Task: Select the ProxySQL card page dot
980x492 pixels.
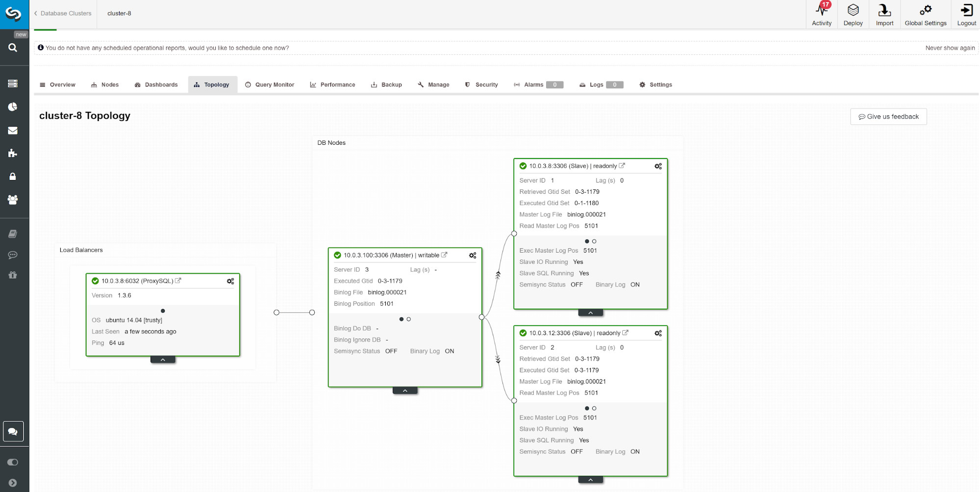Action: pyautogui.click(x=163, y=311)
